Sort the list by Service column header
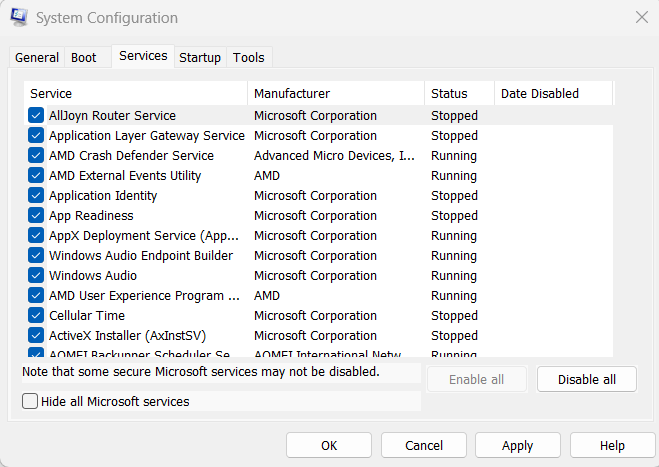 tap(135, 94)
